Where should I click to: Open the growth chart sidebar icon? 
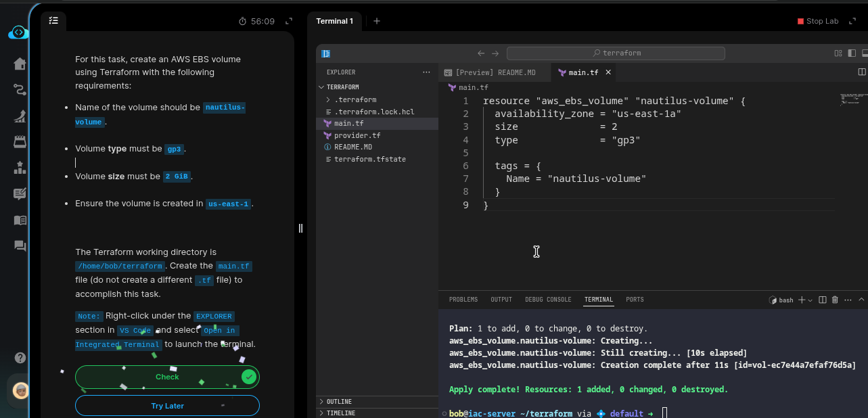[20, 116]
